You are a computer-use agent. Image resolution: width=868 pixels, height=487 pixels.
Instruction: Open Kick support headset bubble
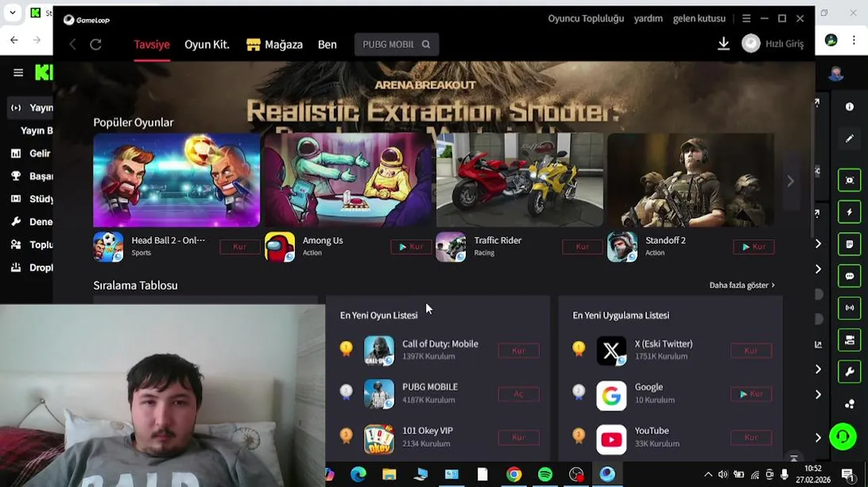[x=843, y=437]
